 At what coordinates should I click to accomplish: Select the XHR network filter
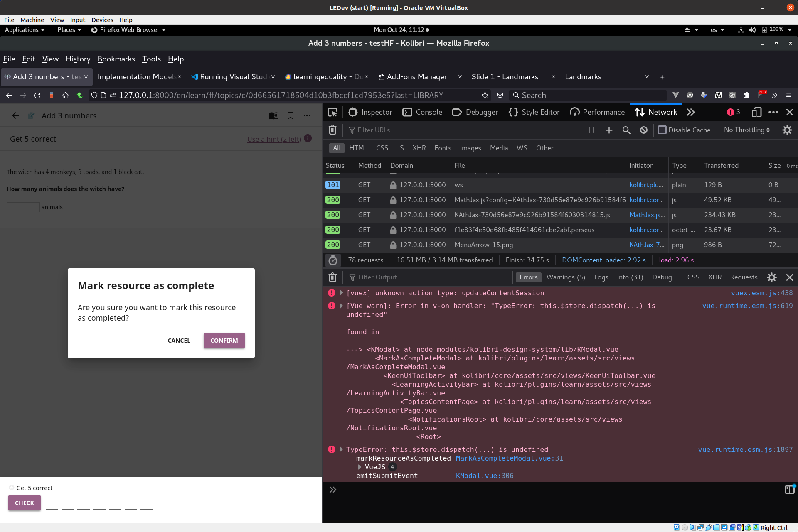point(419,148)
